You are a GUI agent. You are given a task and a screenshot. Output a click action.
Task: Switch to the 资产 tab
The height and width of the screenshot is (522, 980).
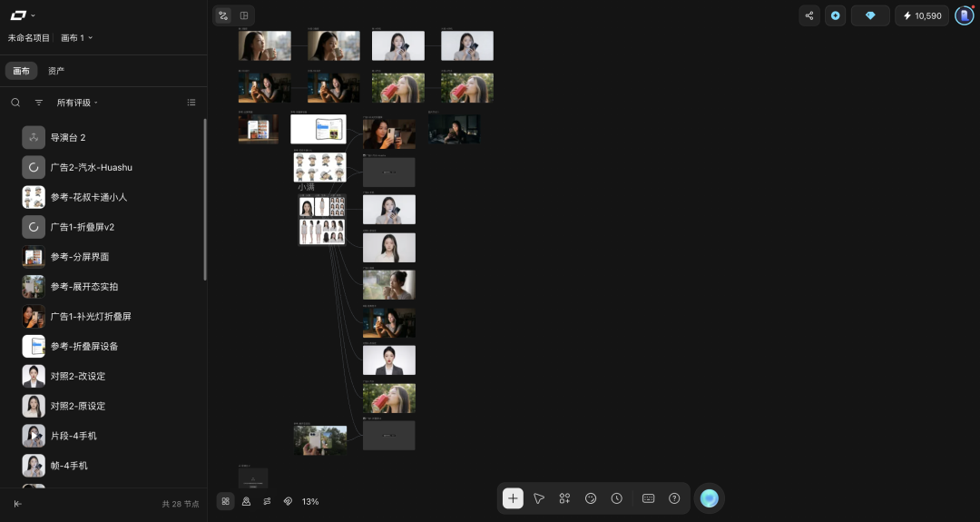coord(56,71)
